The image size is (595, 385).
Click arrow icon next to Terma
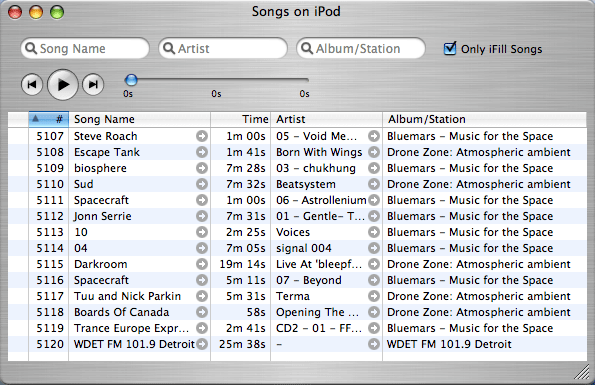374,296
